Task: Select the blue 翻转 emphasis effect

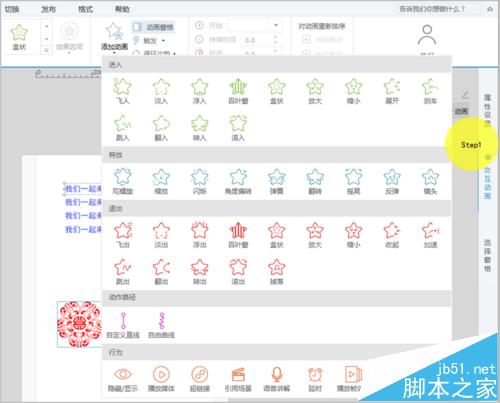Action: pos(315,181)
